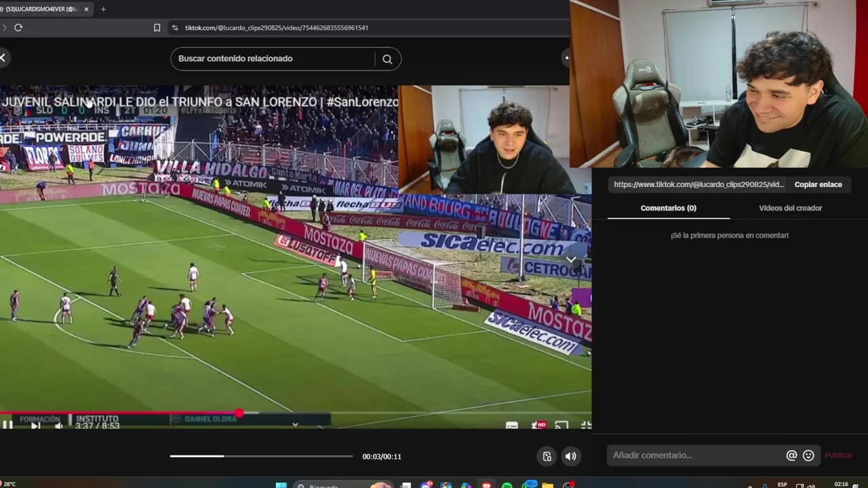The height and width of the screenshot is (488, 868).
Task: Submit search with the magnifying glass icon
Action: tap(387, 59)
